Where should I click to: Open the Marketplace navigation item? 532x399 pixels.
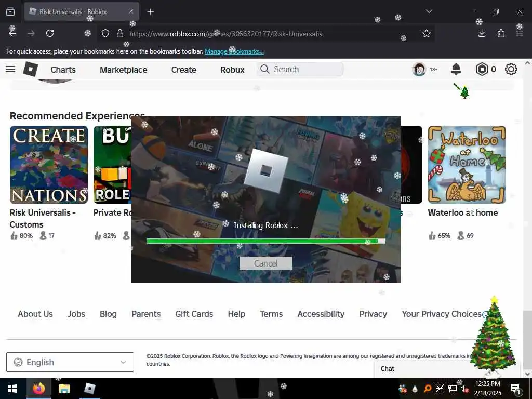[124, 70]
